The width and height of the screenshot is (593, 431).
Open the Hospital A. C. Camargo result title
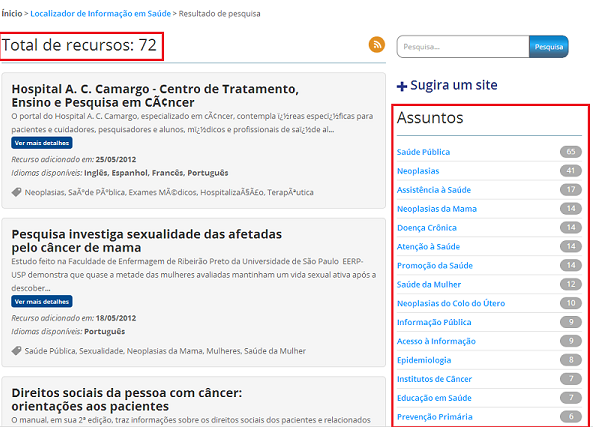point(155,96)
